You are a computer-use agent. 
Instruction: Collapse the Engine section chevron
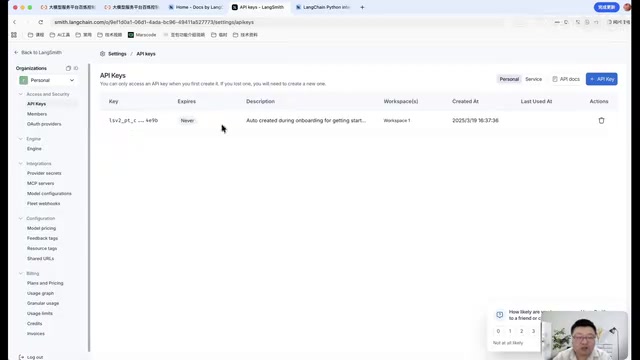pyautogui.click(x=21, y=139)
